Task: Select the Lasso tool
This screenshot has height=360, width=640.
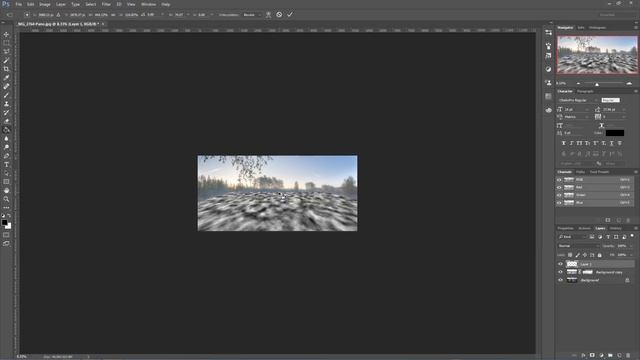Action: click(x=6, y=51)
